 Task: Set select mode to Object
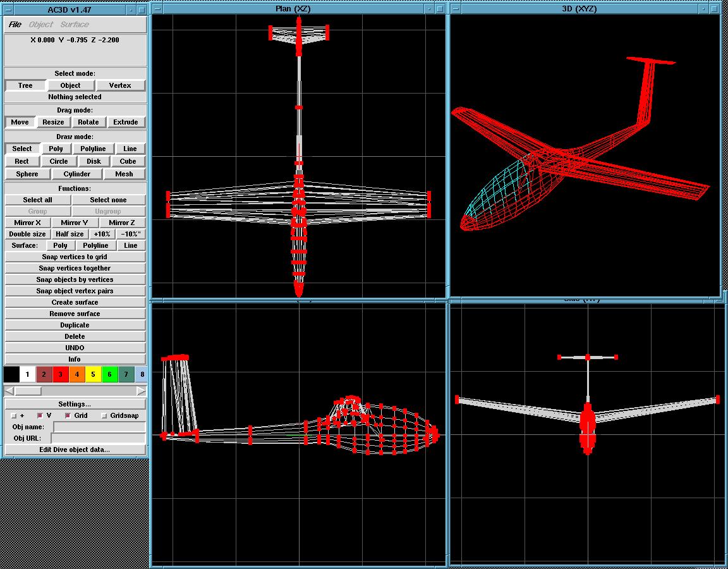[x=70, y=85]
